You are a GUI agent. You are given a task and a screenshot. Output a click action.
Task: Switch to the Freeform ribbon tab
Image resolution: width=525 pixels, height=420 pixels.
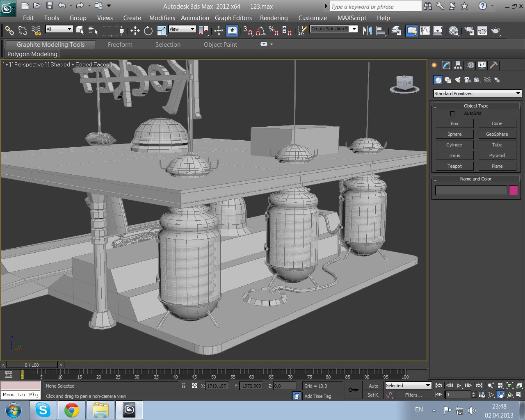tap(120, 45)
